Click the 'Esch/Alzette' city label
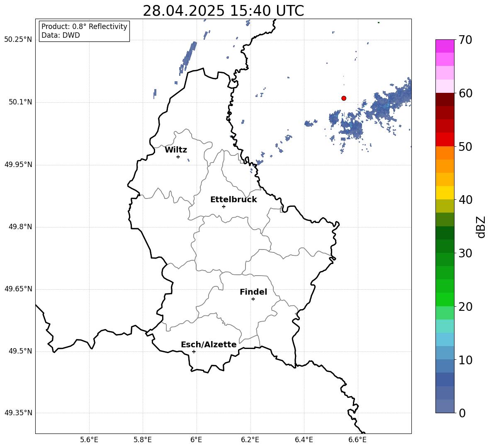 pos(209,344)
